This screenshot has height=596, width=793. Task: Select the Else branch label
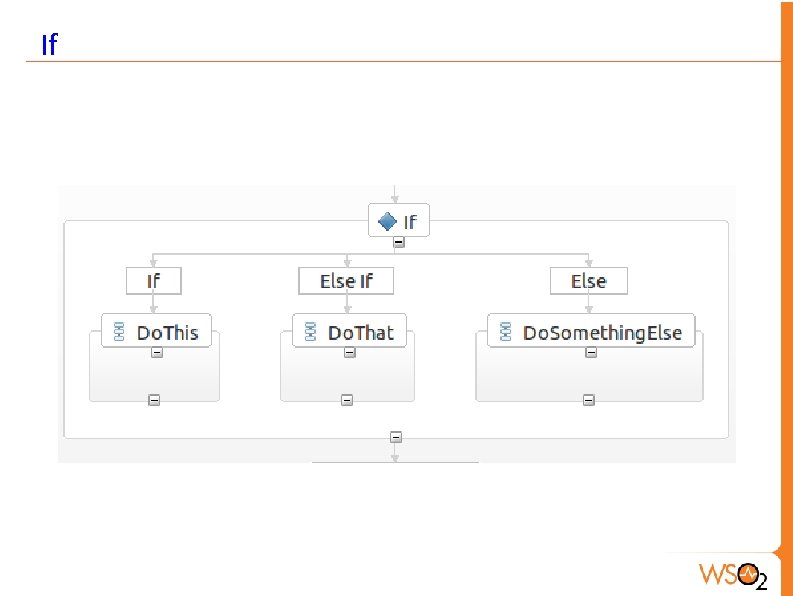click(x=589, y=281)
